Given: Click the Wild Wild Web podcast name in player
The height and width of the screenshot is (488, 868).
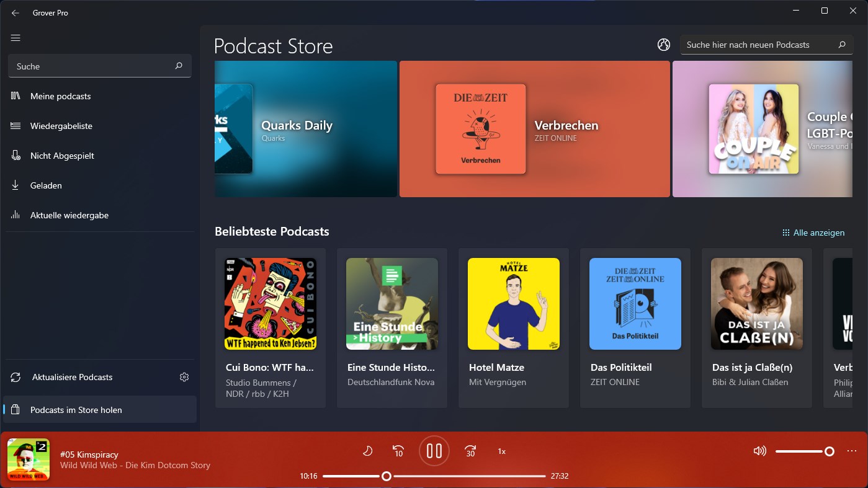Looking at the screenshot, I should 135,465.
